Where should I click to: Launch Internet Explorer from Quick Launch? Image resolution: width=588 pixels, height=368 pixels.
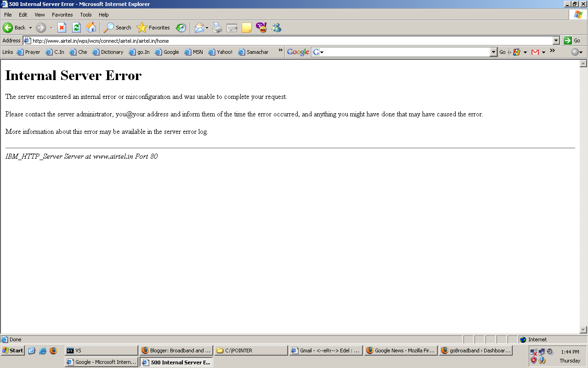point(43,351)
